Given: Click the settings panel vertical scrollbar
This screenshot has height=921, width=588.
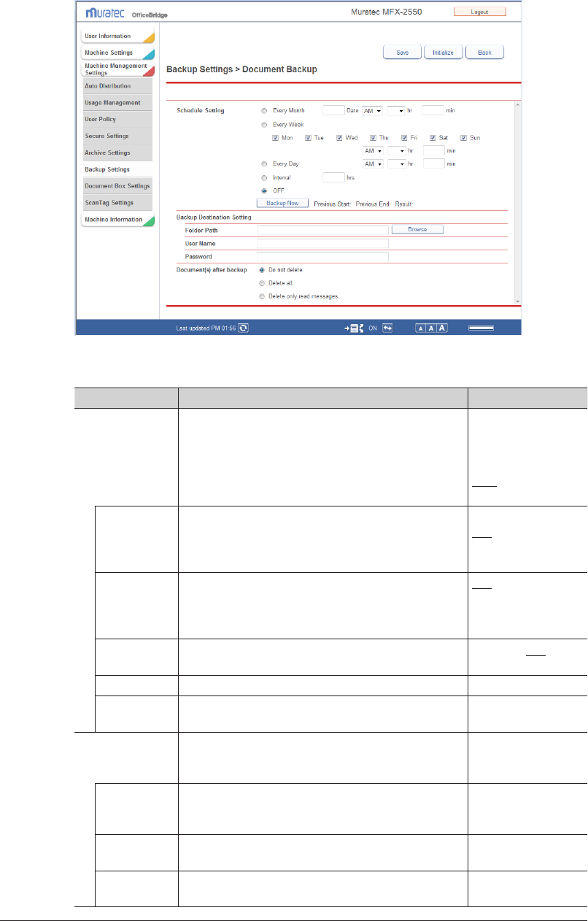Looking at the screenshot, I should click(518, 203).
